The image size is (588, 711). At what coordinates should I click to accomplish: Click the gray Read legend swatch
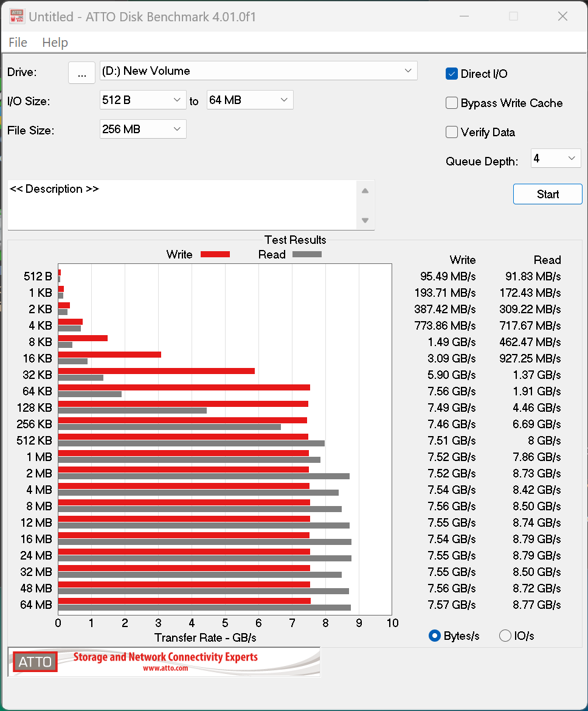[306, 254]
